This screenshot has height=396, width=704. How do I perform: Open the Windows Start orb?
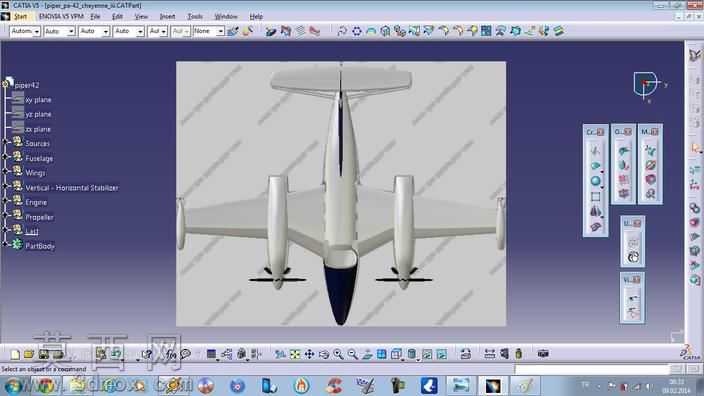[13, 385]
